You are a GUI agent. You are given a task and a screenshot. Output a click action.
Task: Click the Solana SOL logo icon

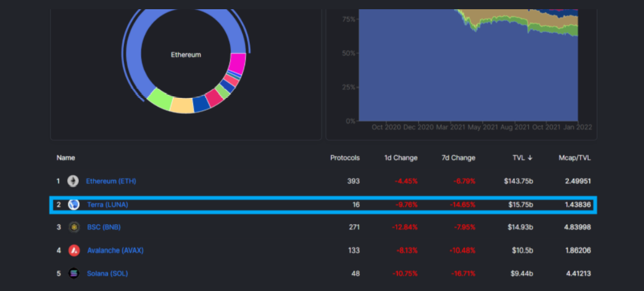[x=74, y=274]
